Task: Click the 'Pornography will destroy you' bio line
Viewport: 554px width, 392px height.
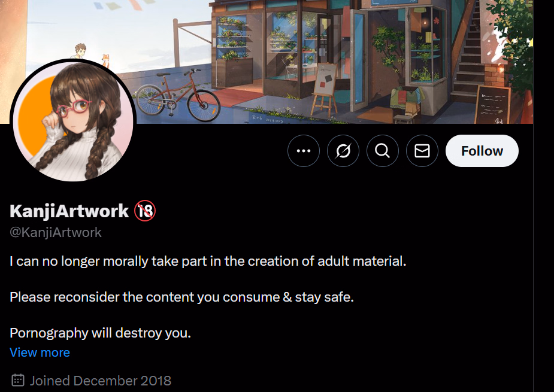Action: pyautogui.click(x=101, y=333)
